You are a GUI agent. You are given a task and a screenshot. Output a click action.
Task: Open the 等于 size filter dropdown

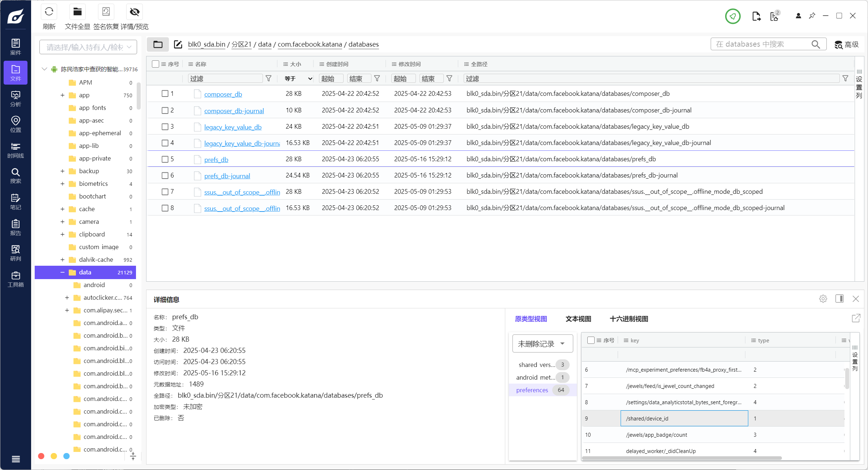[x=298, y=78]
